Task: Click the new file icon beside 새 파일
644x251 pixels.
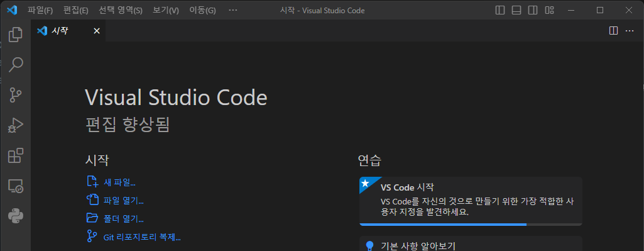Action: (x=92, y=181)
